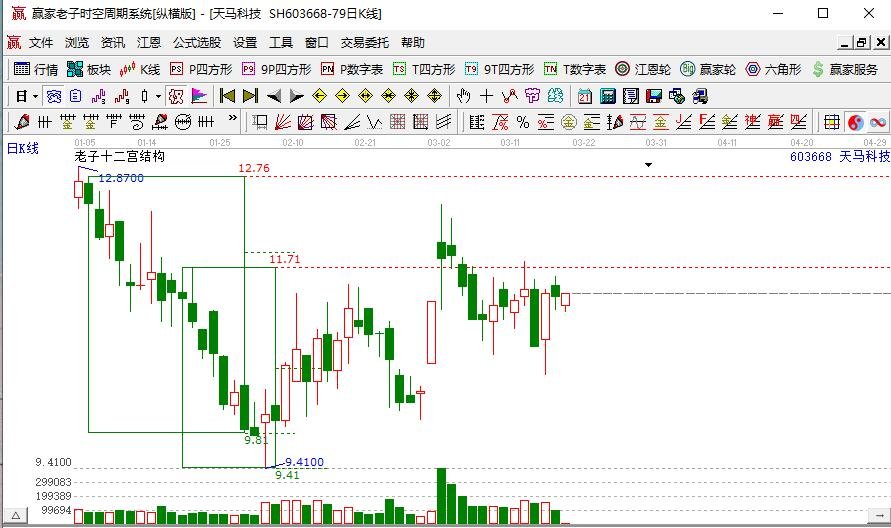This screenshot has width=891, height=528.
Task: Open the 江恩 menu
Action: [149, 43]
